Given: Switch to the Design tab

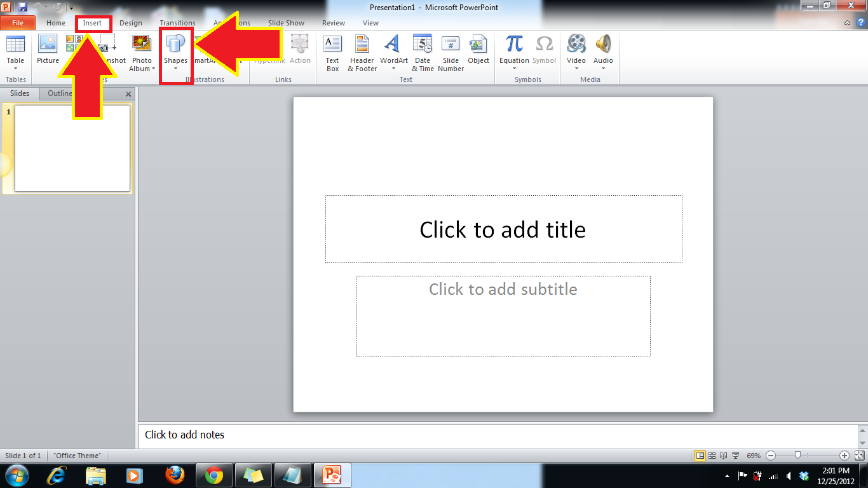Looking at the screenshot, I should point(131,23).
